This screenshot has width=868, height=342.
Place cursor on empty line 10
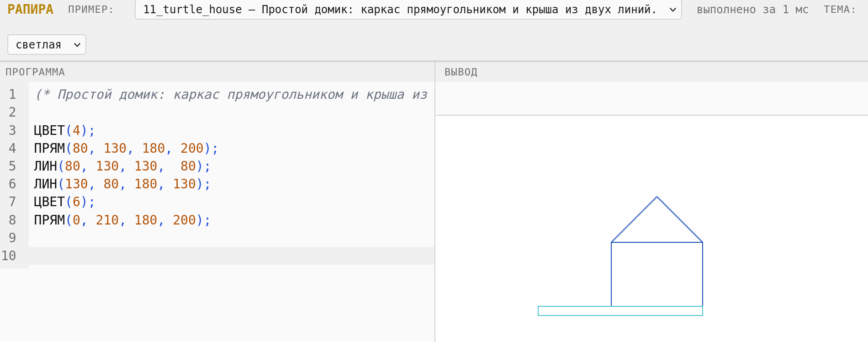coord(231,256)
